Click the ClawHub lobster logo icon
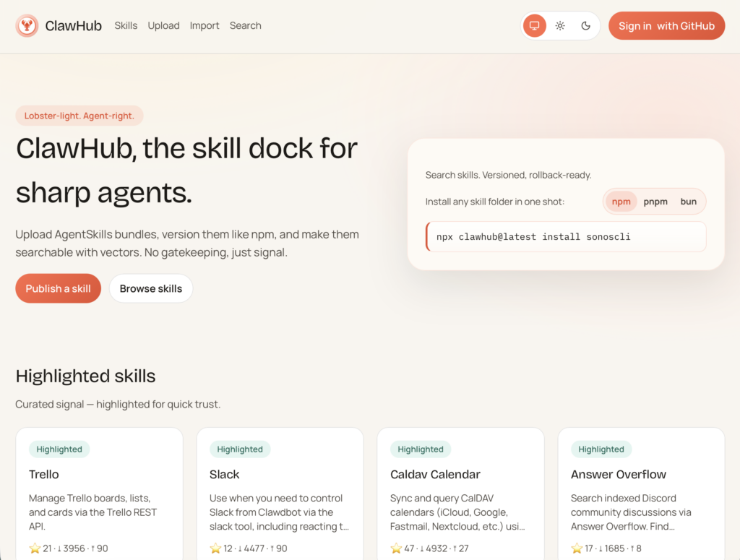Viewport: 740px width, 560px height. click(27, 25)
